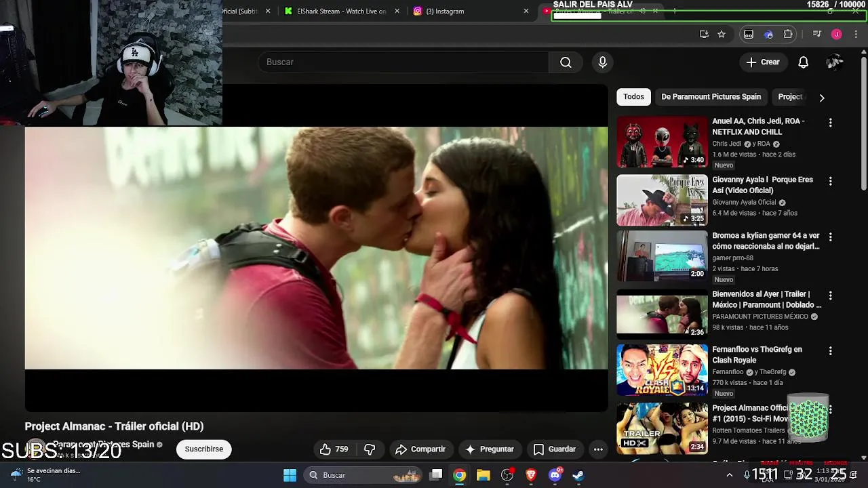
Task: Click the YouTube search magnifier button
Action: pyautogui.click(x=566, y=62)
